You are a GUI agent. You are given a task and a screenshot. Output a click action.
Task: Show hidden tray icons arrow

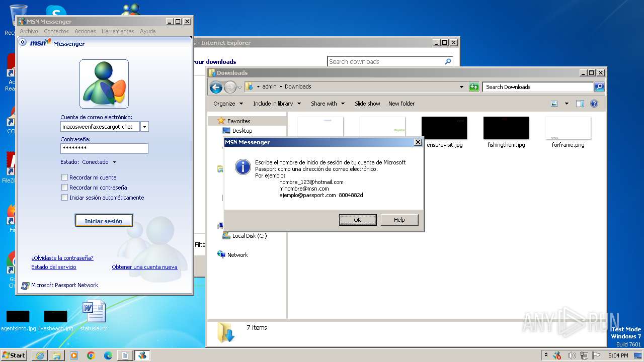(x=546, y=355)
